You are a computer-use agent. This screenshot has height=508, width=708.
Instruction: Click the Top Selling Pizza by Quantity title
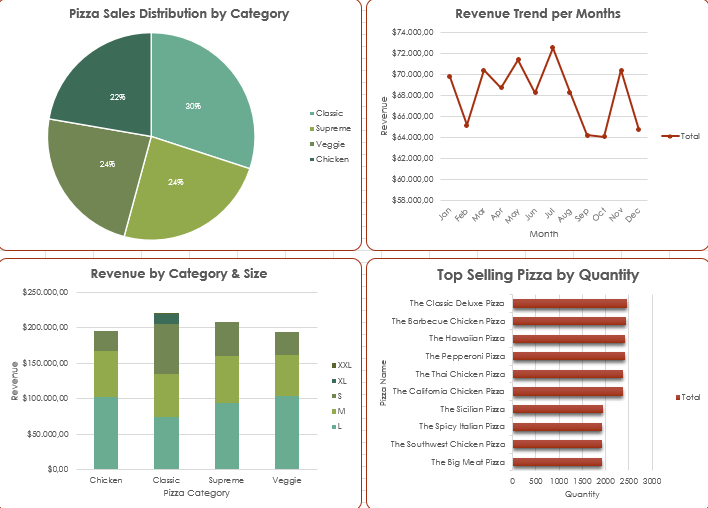click(x=537, y=275)
